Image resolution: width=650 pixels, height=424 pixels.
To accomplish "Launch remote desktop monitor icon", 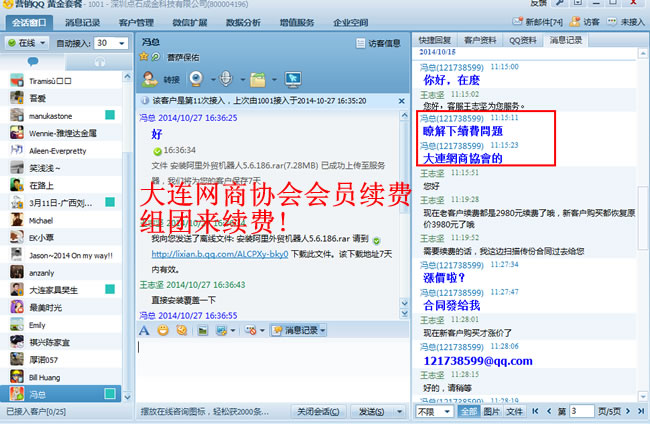I will 293,79.
